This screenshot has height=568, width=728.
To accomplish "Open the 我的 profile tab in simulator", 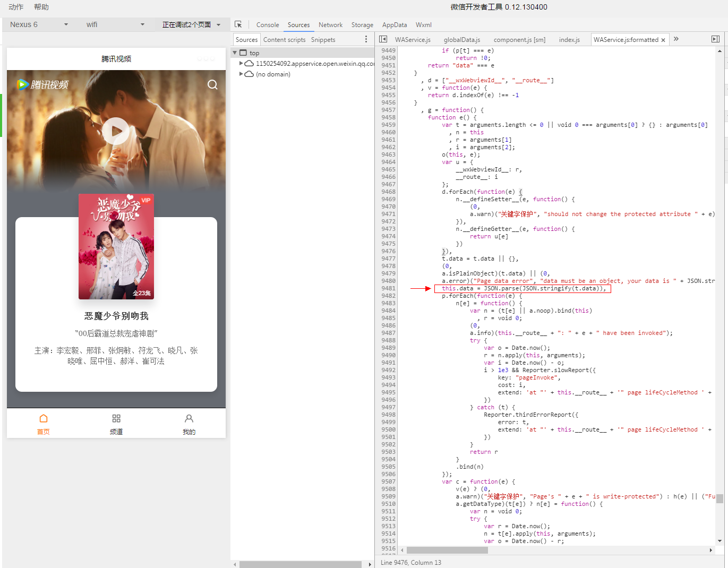I will tap(189, 424).
